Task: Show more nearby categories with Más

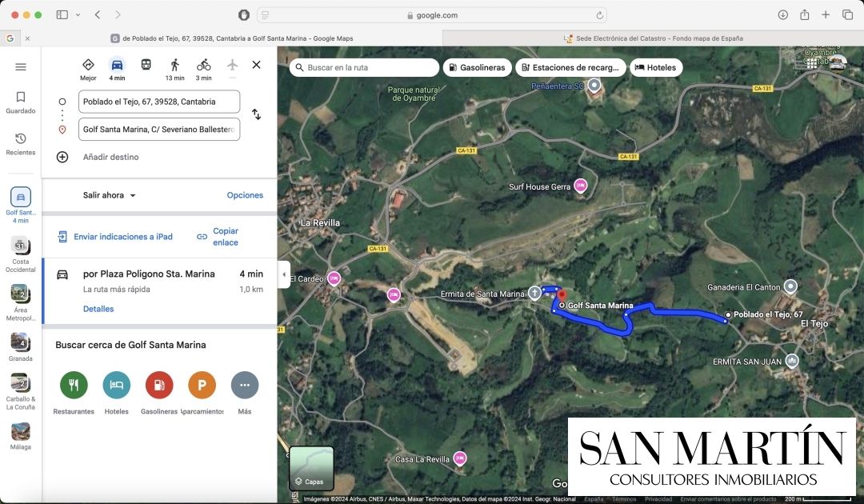Action: 245,385
